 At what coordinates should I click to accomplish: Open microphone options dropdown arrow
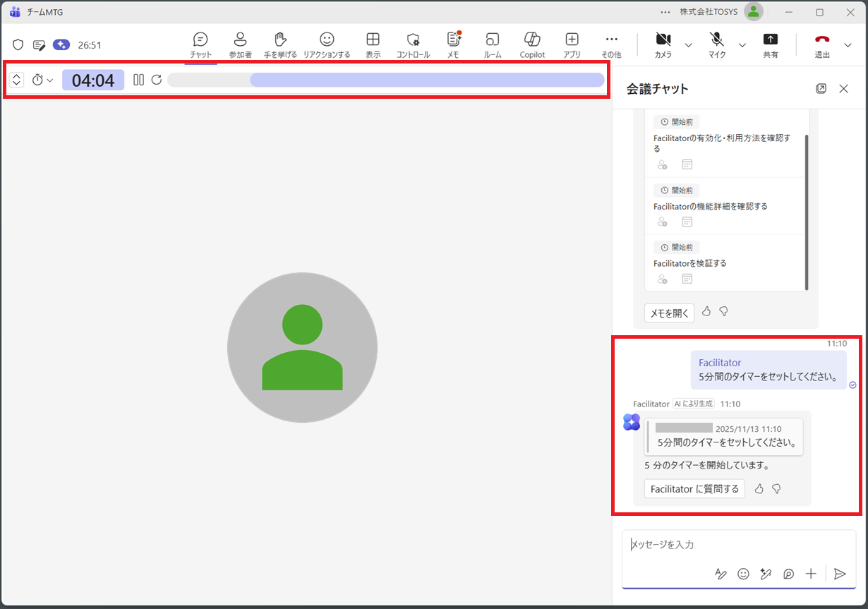tap(742, 45)
